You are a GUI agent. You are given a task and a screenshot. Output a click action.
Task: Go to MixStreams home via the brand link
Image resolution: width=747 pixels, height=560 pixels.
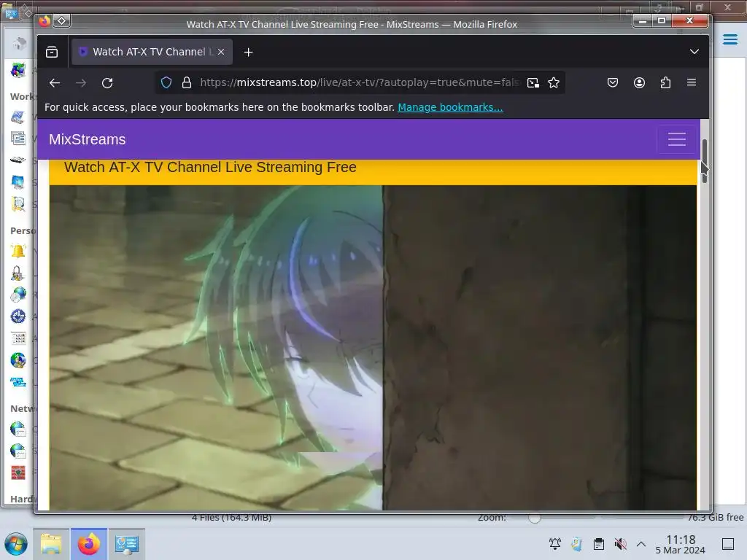pos(88,139)
